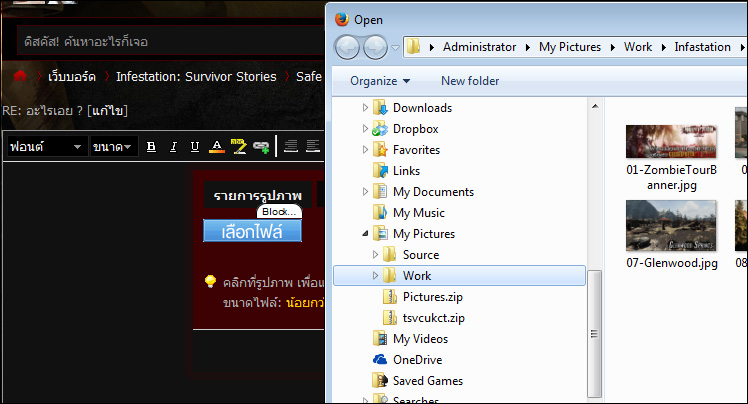Toggle underline text formatting
This screenshot has height=404, width=748.
pyautogui.click(x=194, y=147)
